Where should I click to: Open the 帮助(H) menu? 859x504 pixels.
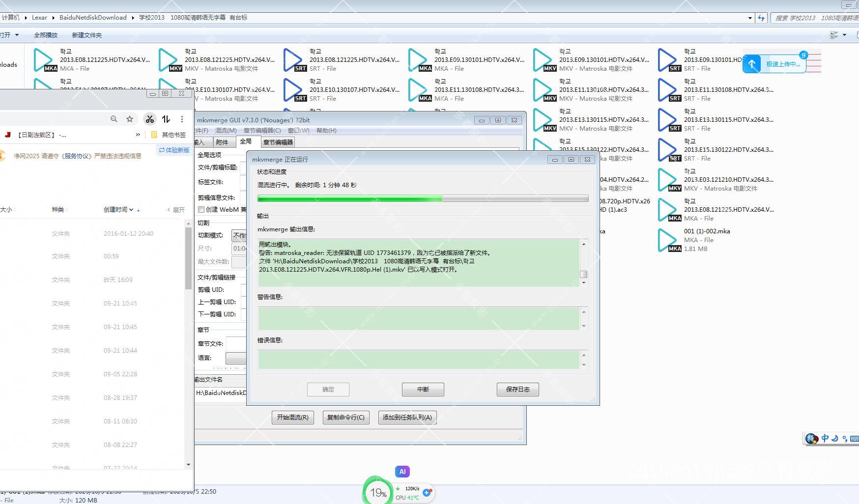tap(326, 131)
